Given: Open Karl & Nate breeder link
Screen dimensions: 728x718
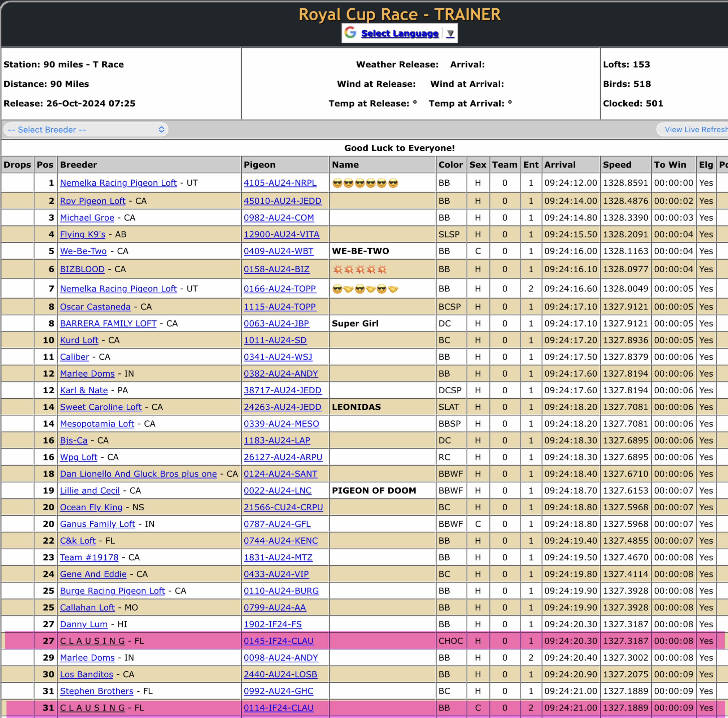Looking at the screenshot, I should tap(84, 390).
